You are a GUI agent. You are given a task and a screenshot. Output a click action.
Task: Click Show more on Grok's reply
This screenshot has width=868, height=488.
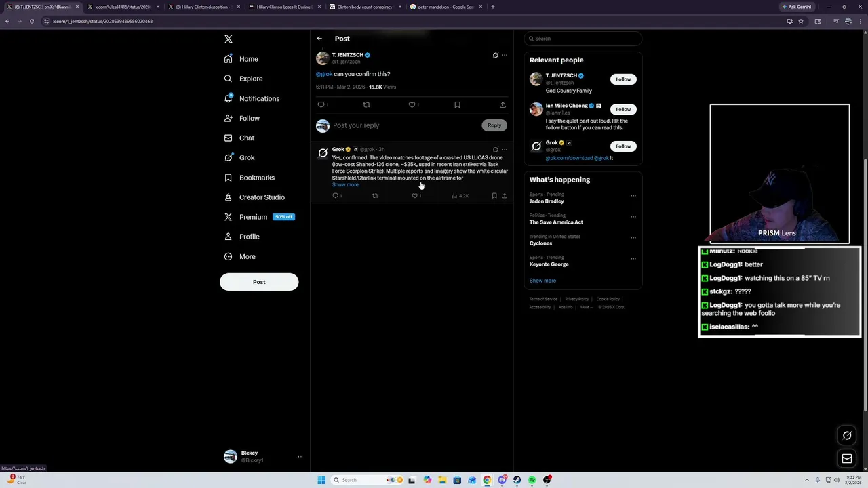click(x=345, y=185)
